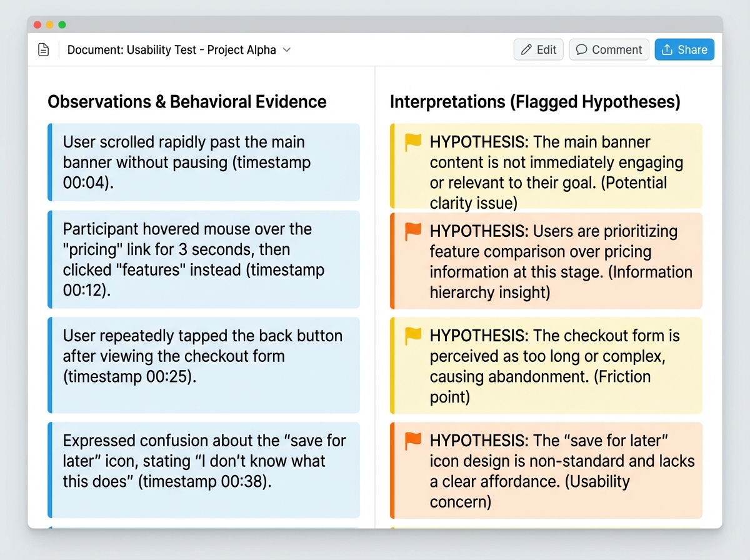The width and height of the screenshot is (750, 560).
Task: Open the document title dropdown
Action: 287,50
